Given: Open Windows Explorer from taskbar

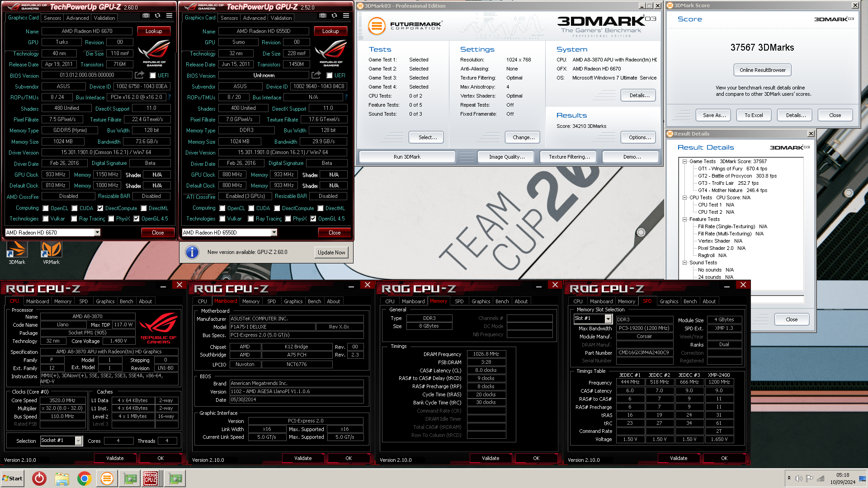Looking at the screenshot, I should 62,478.
